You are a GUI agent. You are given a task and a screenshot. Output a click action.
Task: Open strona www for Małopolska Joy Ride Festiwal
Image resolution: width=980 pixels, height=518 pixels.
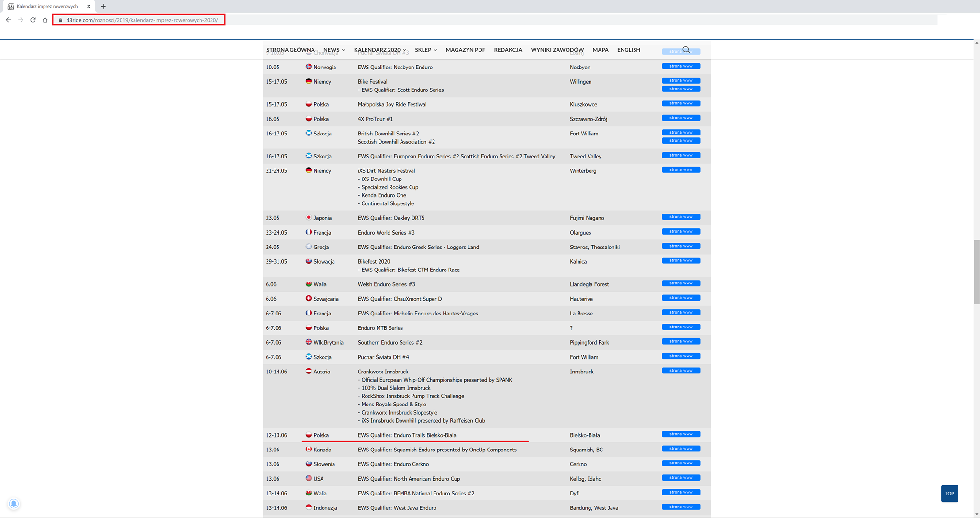click(681, 103)
